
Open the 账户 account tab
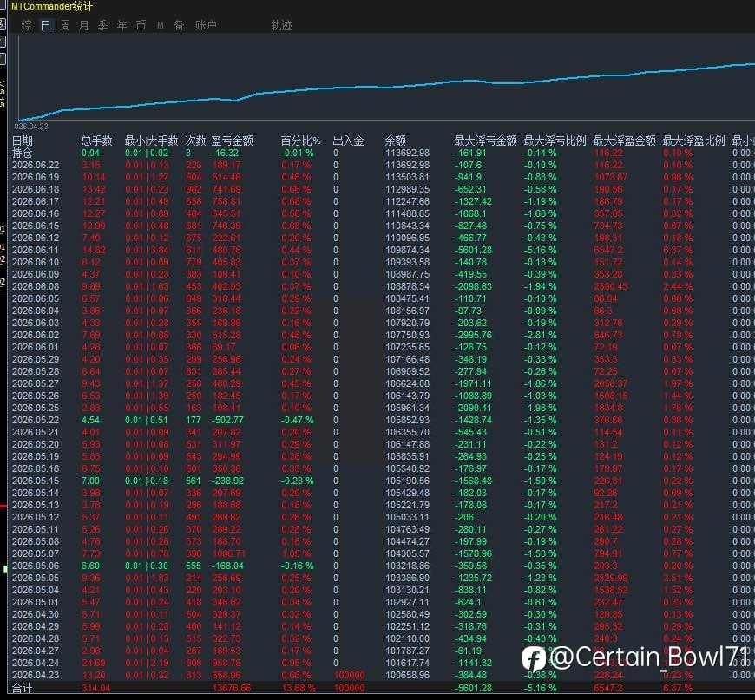(x=206, y=25)
